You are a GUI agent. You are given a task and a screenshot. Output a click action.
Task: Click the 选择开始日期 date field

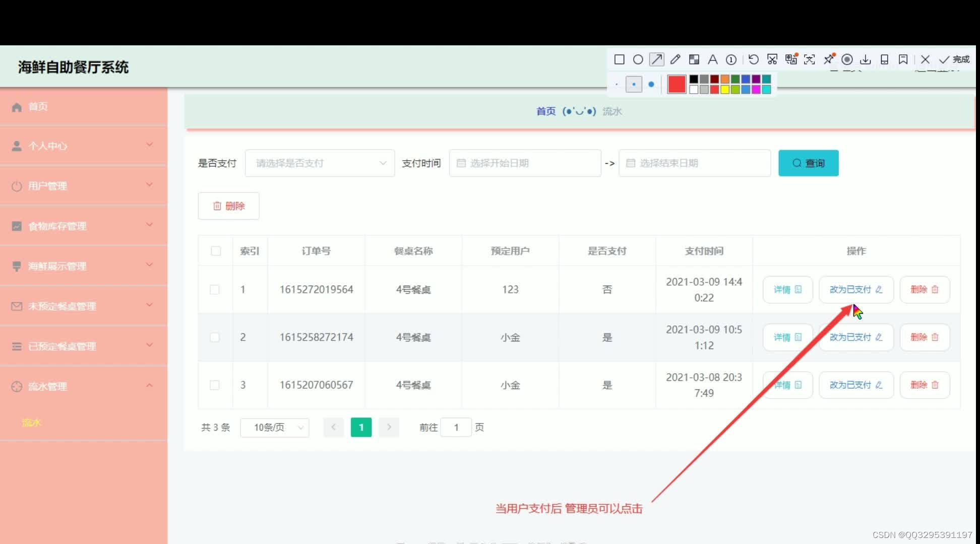click(x=525, y=163)
